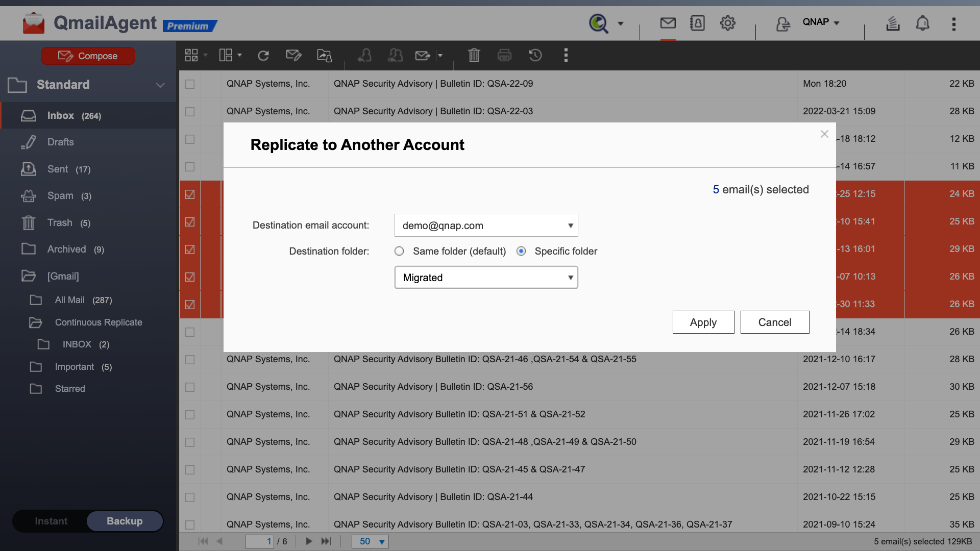This screenshot has height=551, width=980.
Task: Select the Specific folder radio button
Action: [521, 251]
